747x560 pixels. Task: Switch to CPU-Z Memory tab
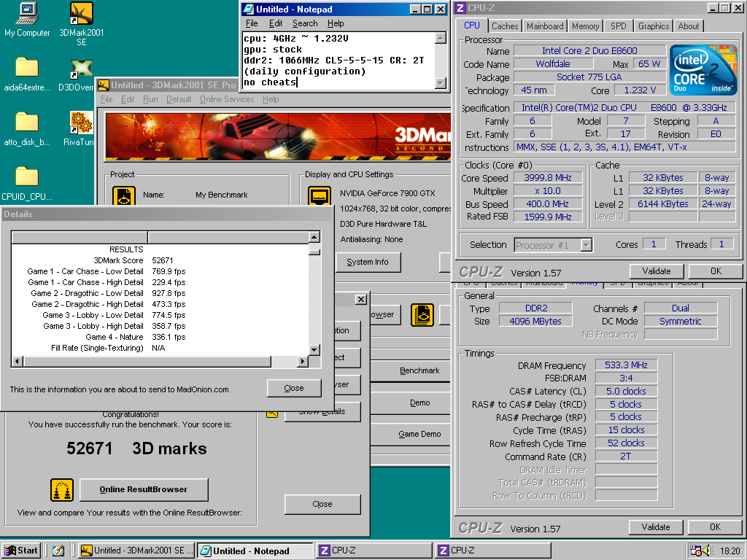[x=585, y=26]
